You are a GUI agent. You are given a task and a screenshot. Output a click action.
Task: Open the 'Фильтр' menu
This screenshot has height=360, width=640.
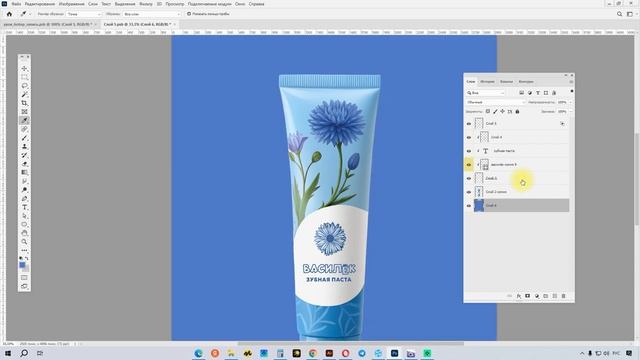tap(146, 4)
